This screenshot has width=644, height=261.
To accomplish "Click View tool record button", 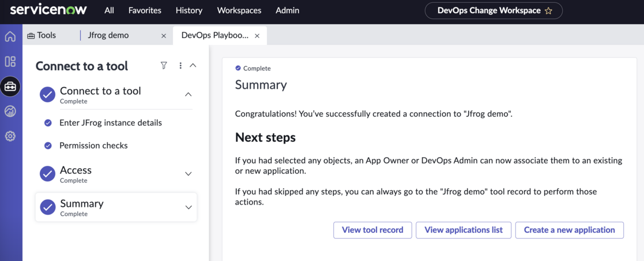I will click(372, 230).
